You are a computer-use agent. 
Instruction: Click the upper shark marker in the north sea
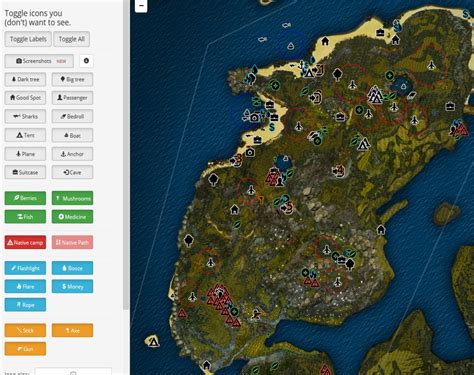coord(286,25)
